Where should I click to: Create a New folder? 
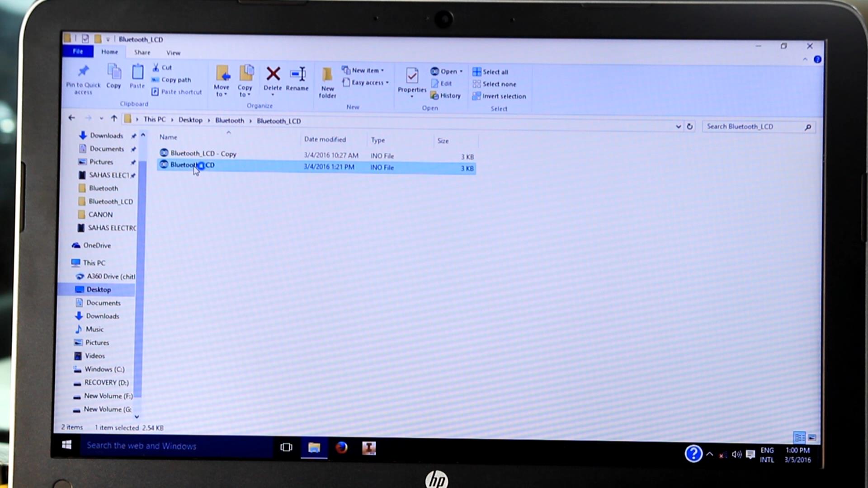pos(327,76)
